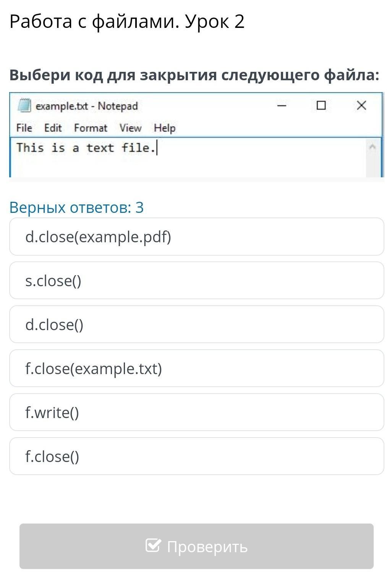This screenshot has width=392, height=582.
Task: Click the checkmark icon on Проверить
Action: tap(153, 545)
